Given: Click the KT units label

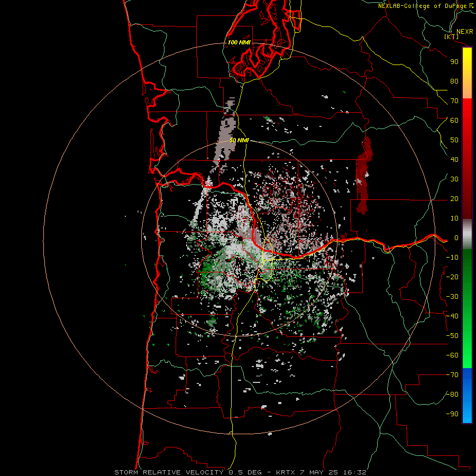Looking at the screenshot, I should pos(452,36).
